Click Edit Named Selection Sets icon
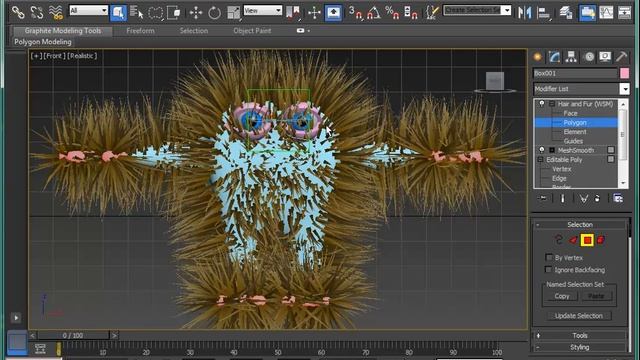 [x=431, y=13]
